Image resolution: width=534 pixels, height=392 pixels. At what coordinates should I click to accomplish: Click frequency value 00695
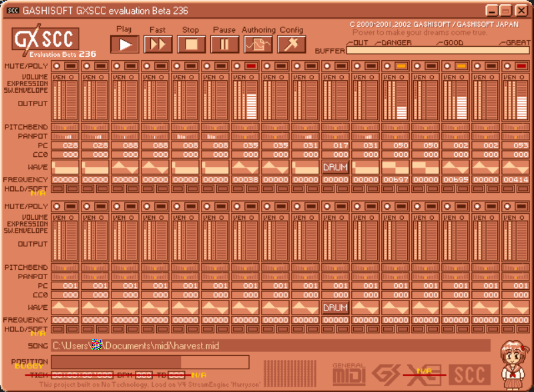click(455, 180)
